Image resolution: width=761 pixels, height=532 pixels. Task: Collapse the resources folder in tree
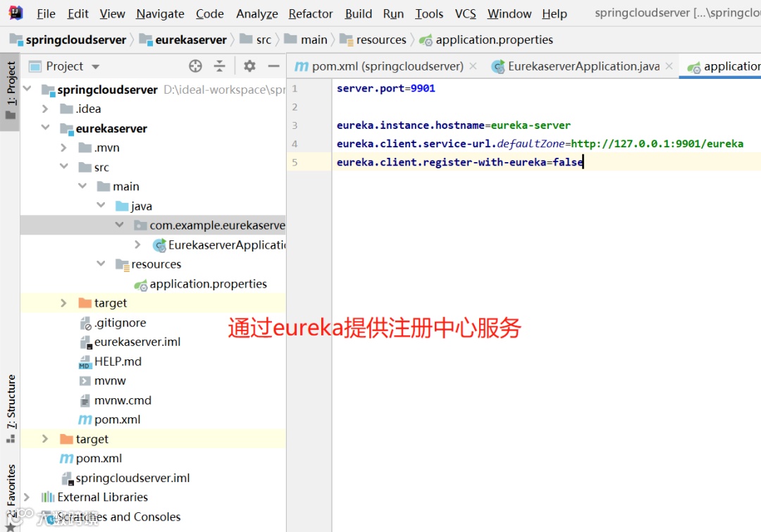101,264
